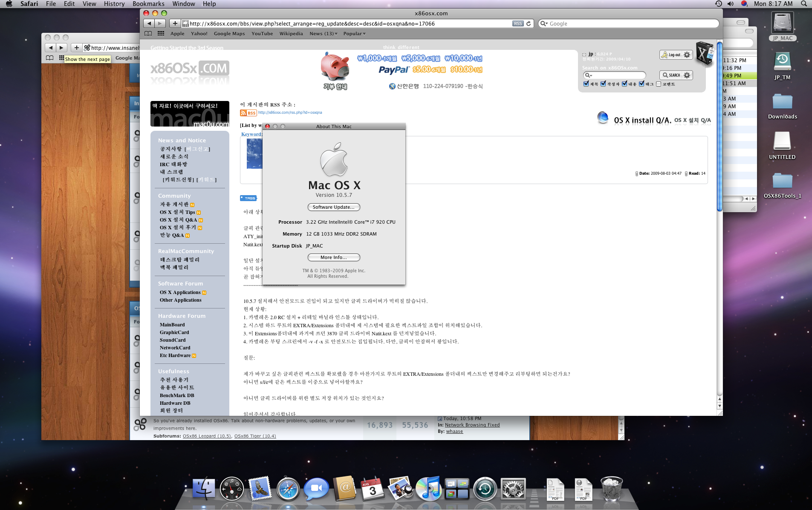The image size is (812, 510).
Task: Click volume icon in menu bar
Action: [x=731, y=4]
